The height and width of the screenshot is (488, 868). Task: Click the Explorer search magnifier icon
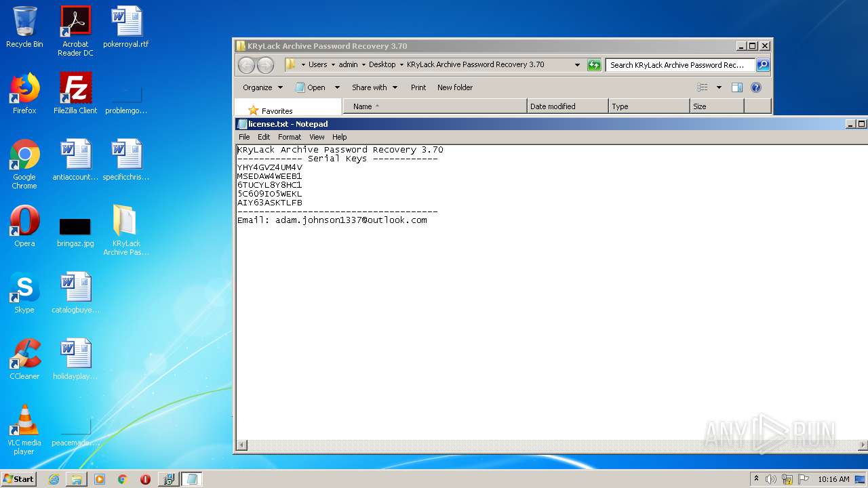click(763, 65)
